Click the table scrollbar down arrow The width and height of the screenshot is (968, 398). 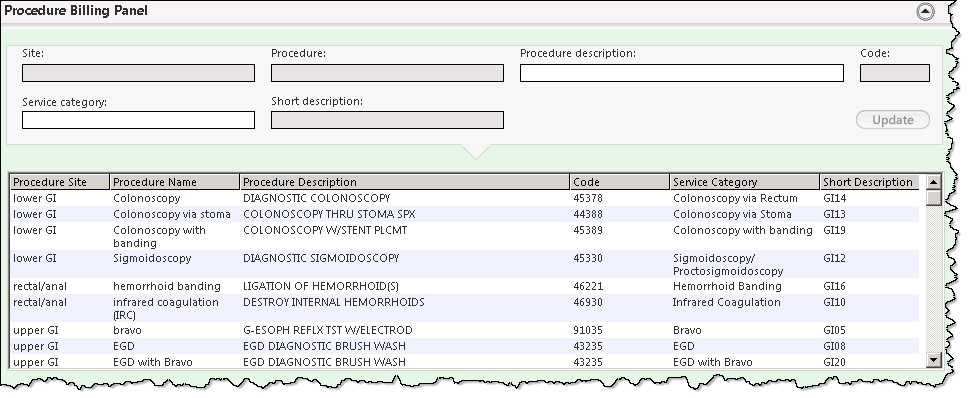pos(933,360)
